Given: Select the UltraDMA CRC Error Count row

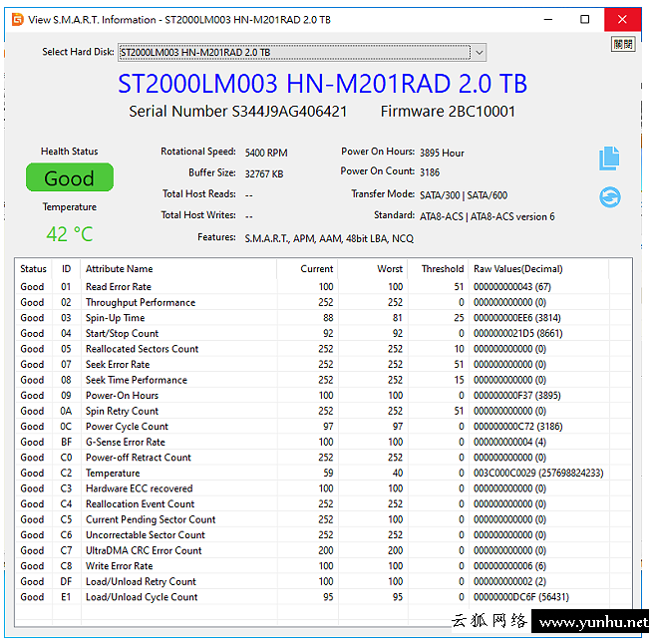Looking at the screenshot, I should (323, 550).
